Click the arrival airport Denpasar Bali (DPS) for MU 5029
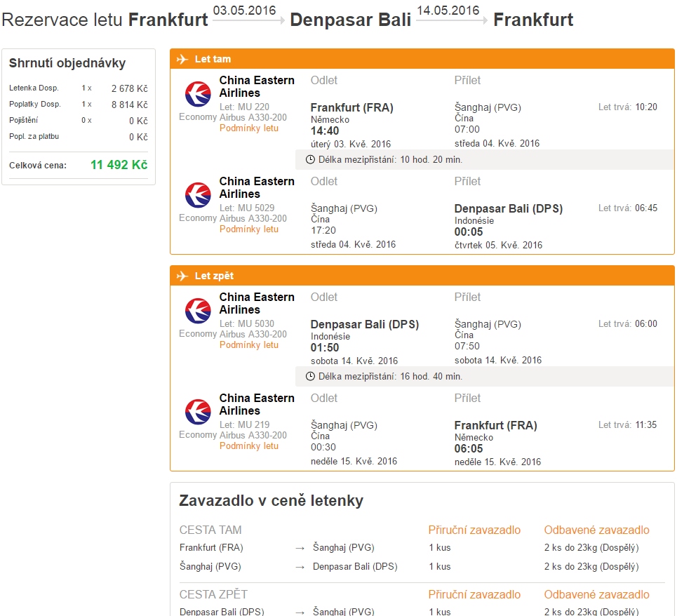Image resolution: width=677 pixels, height=616 pixels. tap(509, 208)
